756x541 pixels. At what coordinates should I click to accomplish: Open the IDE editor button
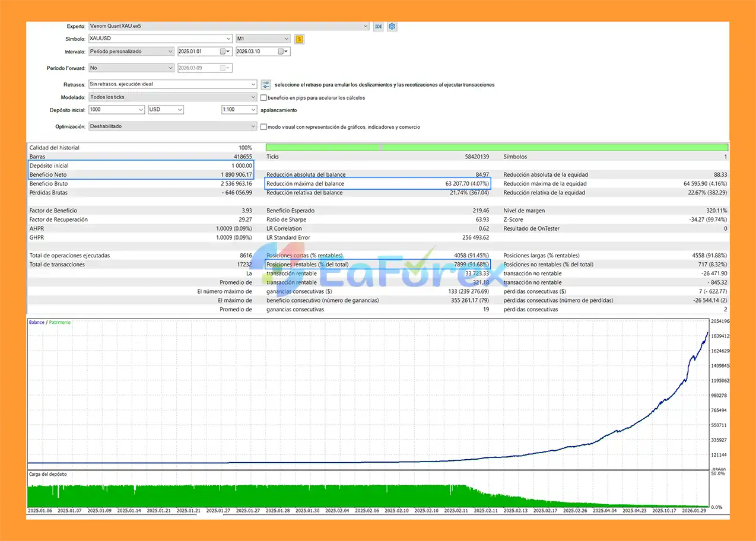[x=379, y=26]
